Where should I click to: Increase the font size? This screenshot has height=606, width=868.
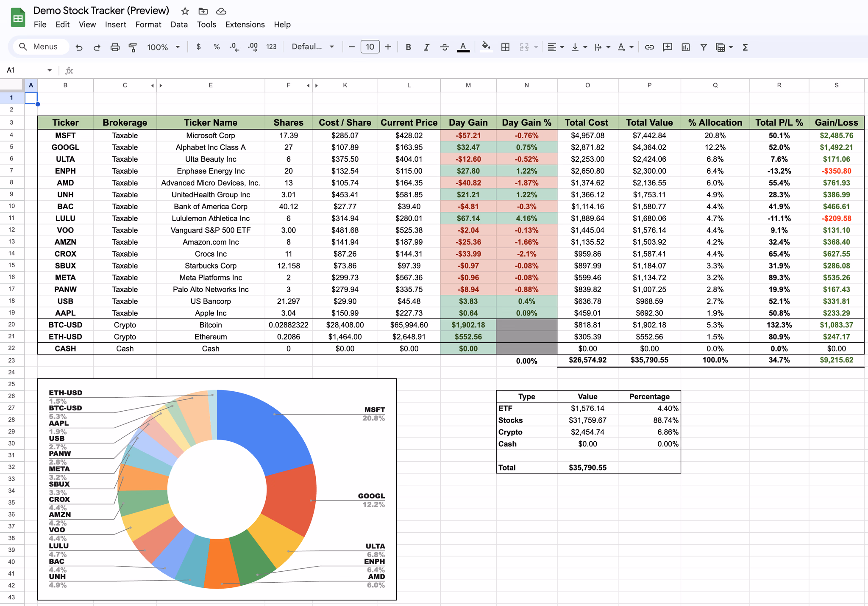click(388, 47)
